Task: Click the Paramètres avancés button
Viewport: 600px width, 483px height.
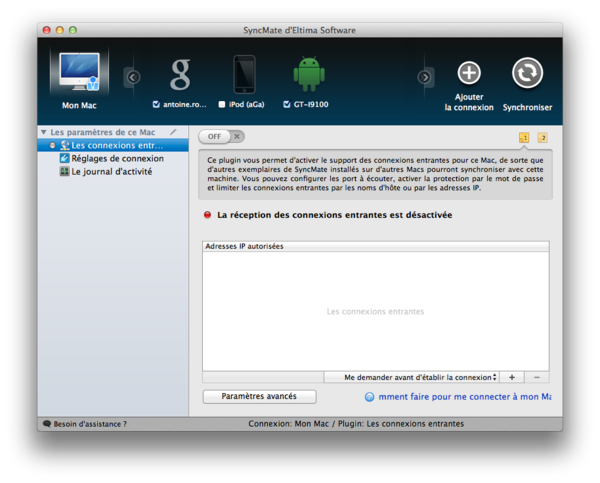Action: point(259,397)
